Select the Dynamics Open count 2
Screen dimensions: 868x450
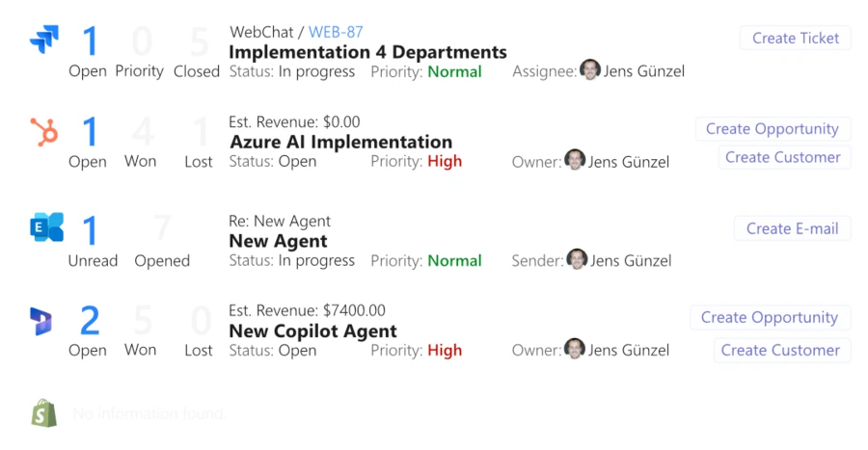tap(89, 321)
